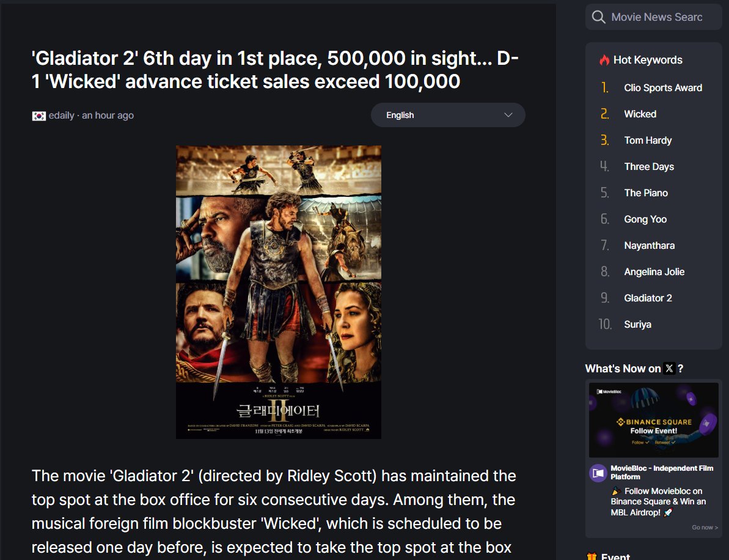
Task: Click the Event gift icon
Action: tap(592, 556)
